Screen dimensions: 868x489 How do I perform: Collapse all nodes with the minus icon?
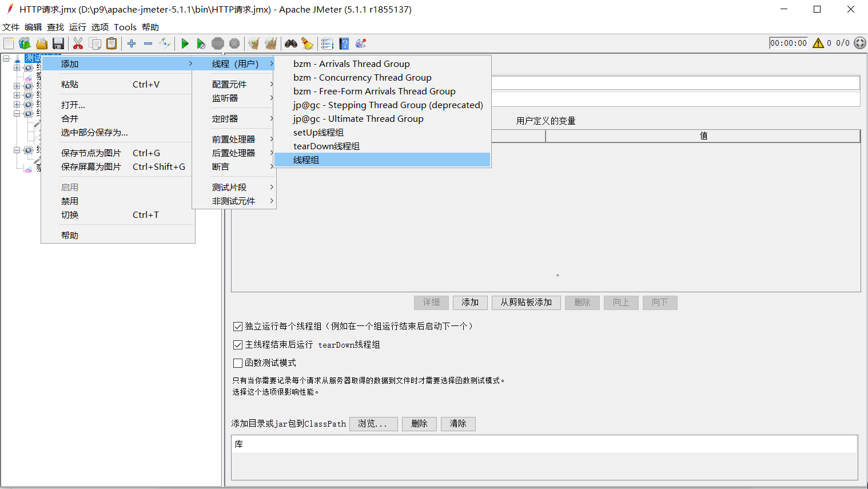click(148, 43)
